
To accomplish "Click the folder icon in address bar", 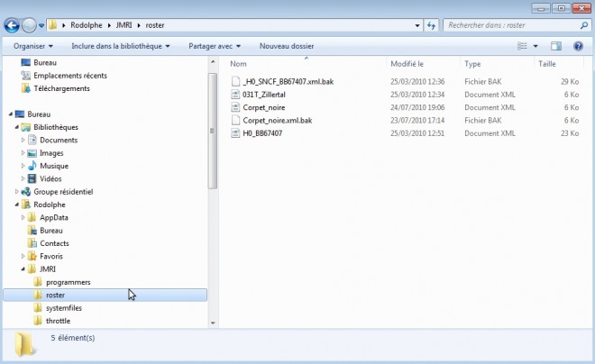I will [53, 25].
